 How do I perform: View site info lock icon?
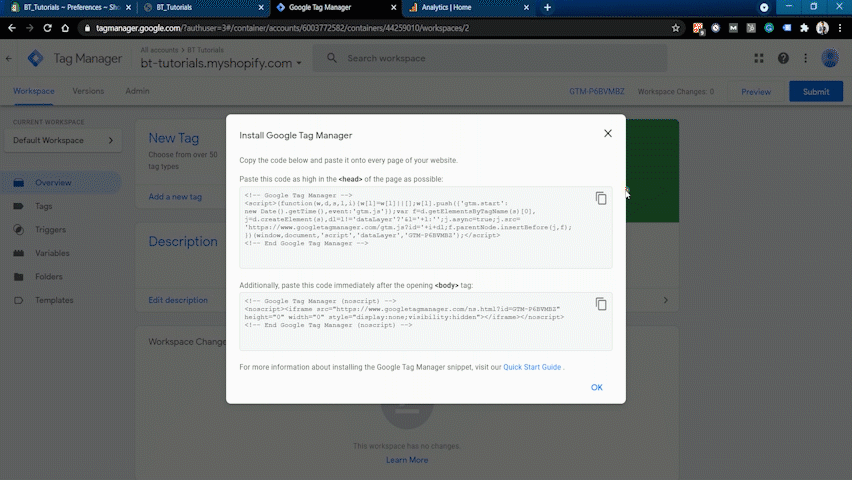coord(87,28)
